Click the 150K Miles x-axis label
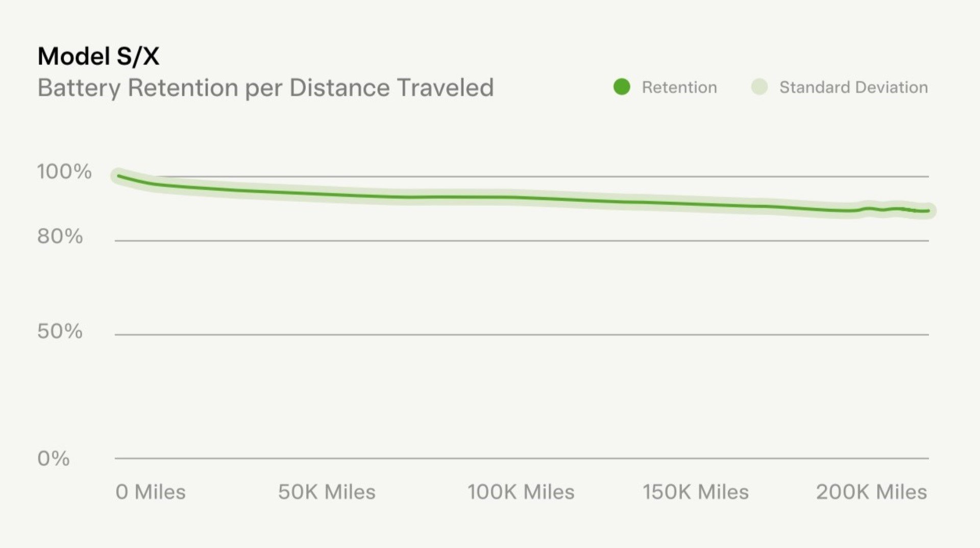This screenshot has width=980, height=548. (696, 492)
